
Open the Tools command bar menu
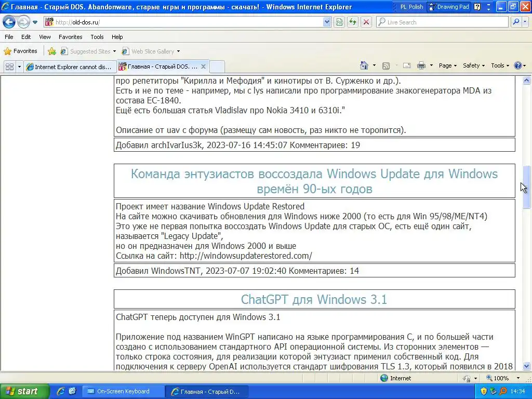coord(500,65)
